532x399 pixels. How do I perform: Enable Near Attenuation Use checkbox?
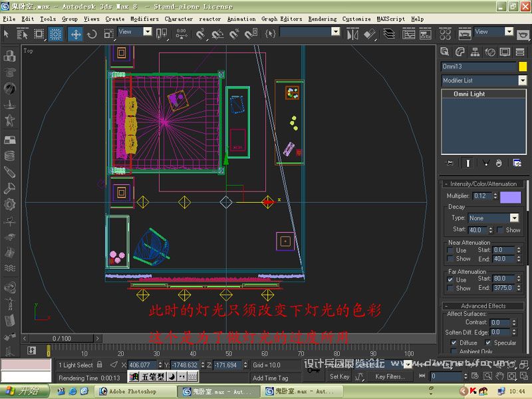(450, 251)
